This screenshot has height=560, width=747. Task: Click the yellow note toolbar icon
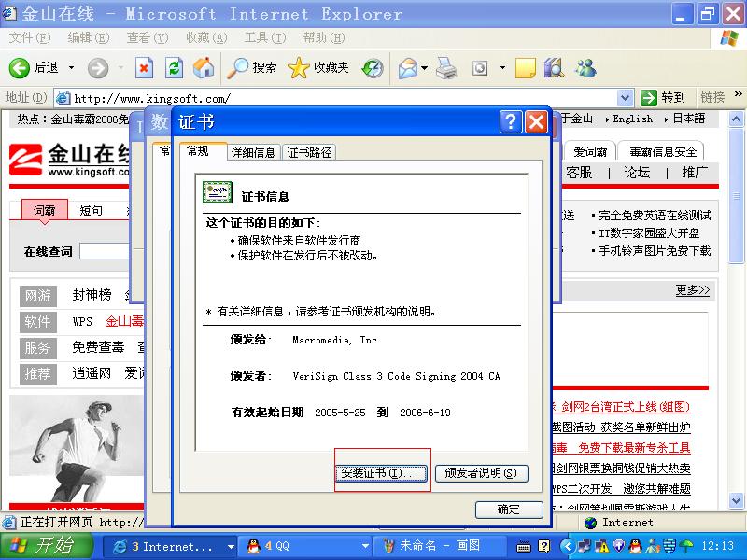click(526, 68)
